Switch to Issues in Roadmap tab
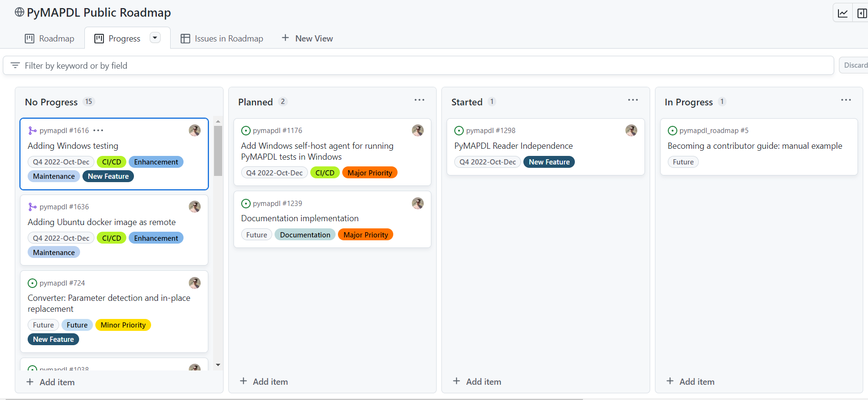The image size is (868, 400). pyautogui.click(x=222, y=39)
